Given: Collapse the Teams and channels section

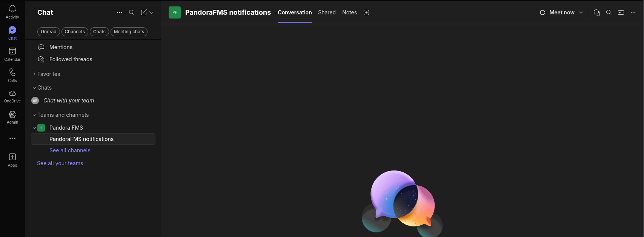Looking at the screenshot, I should 34,115.
